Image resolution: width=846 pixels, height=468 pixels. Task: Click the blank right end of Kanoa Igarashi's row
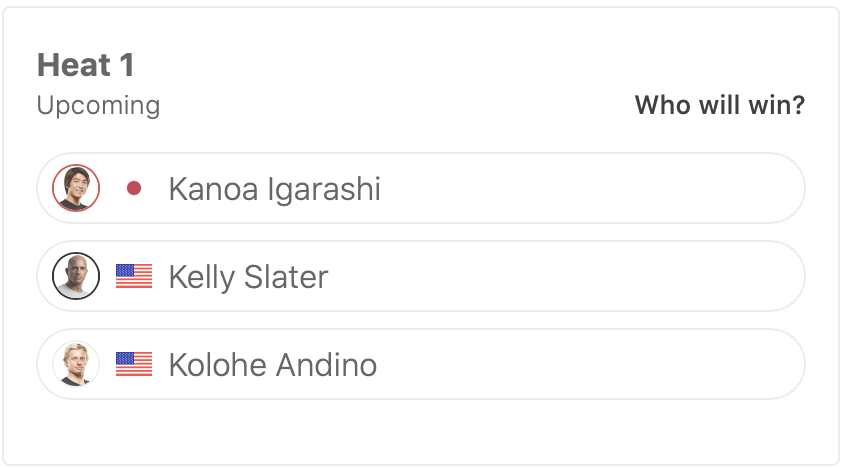740,188
